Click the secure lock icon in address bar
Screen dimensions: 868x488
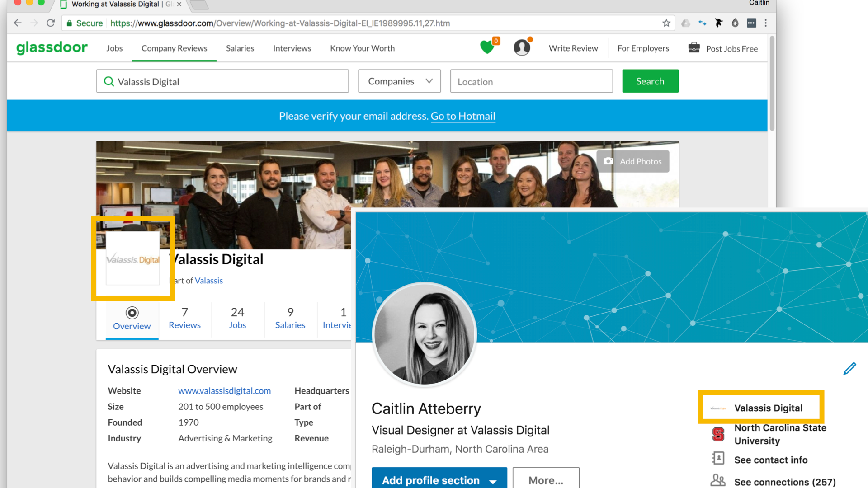click(x=69, y=23)
